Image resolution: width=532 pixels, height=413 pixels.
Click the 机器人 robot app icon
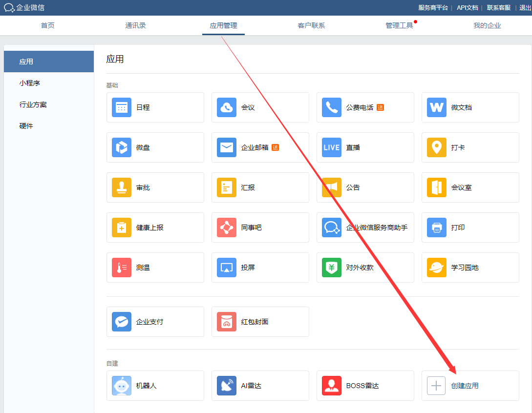[122, 386]
